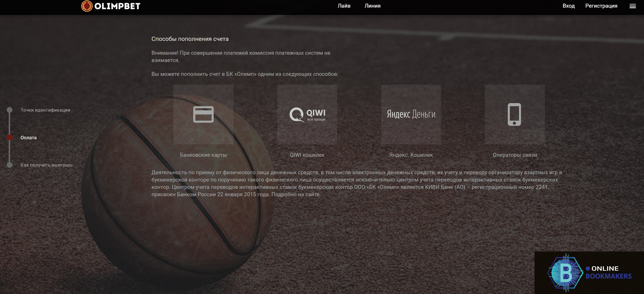Image resolution: width=644 pixels, height=294 pixels.
Task: Go to the Линия section
Action: click(372, 6)
